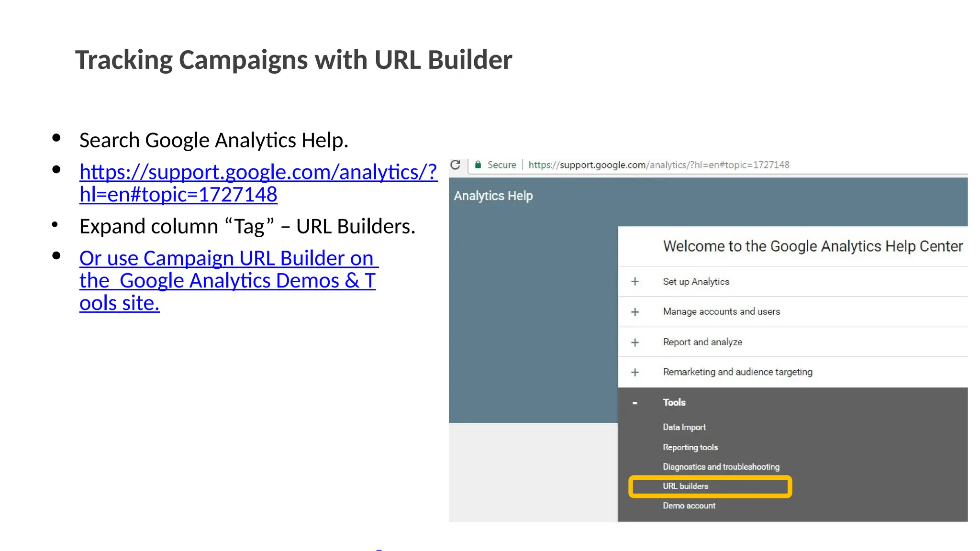Open Data Import under Tools
This screenshot has height=551, width=980.
(x=684, y=427)
